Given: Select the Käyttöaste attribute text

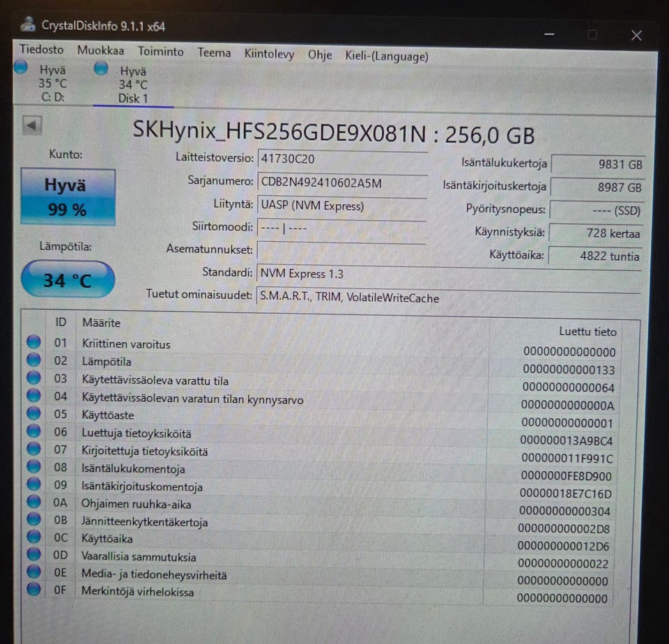Looking at the screenshot, I should tap(108, 415).
